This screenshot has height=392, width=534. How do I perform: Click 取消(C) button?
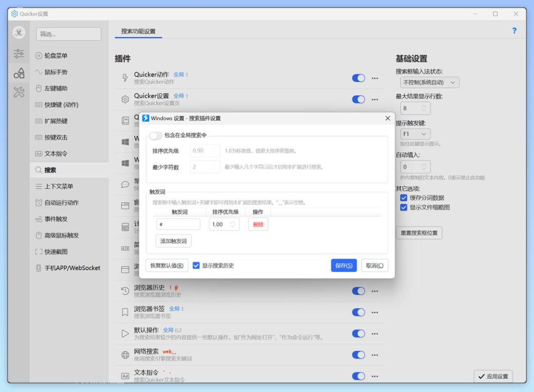point(375,265)
